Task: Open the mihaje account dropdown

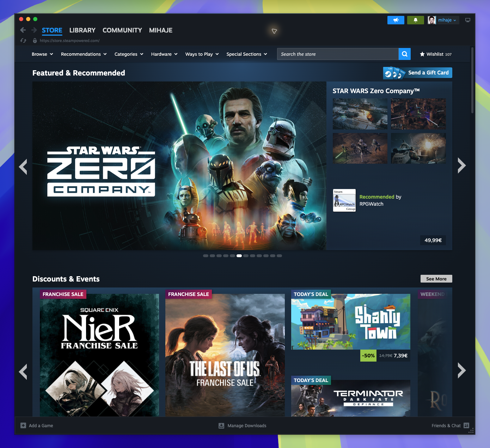Action: (x=447, y=20)
